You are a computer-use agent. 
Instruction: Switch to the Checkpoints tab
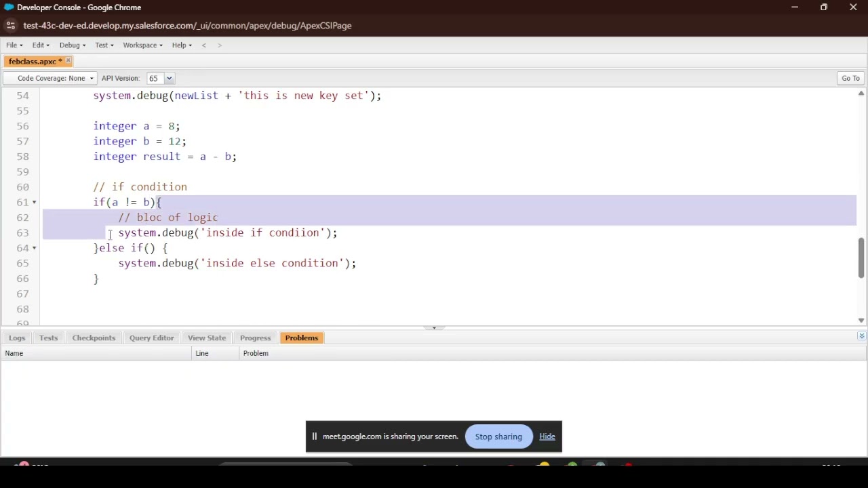tap(94, 338)
